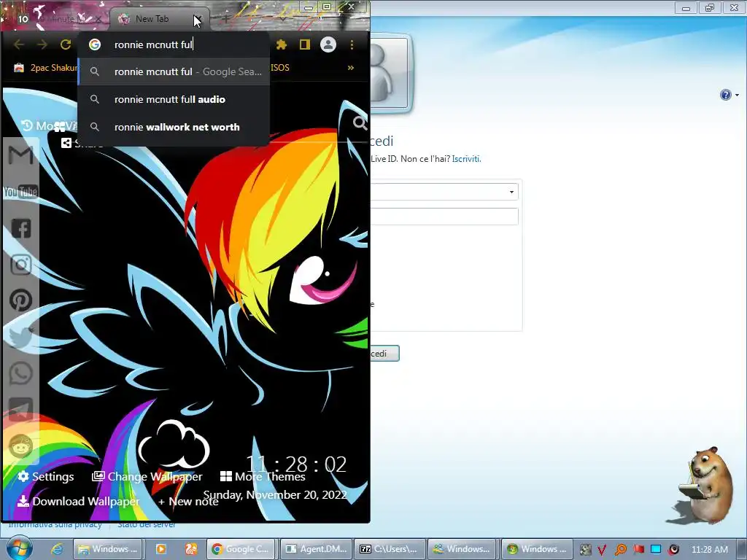This screenshot has width=747, height=560.
Task: Reload the page in Chrome
Action: 66,44
